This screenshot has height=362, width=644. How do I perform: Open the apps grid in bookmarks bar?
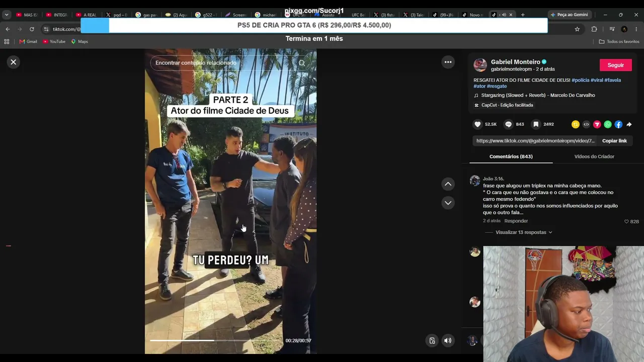tap(8, 42)
